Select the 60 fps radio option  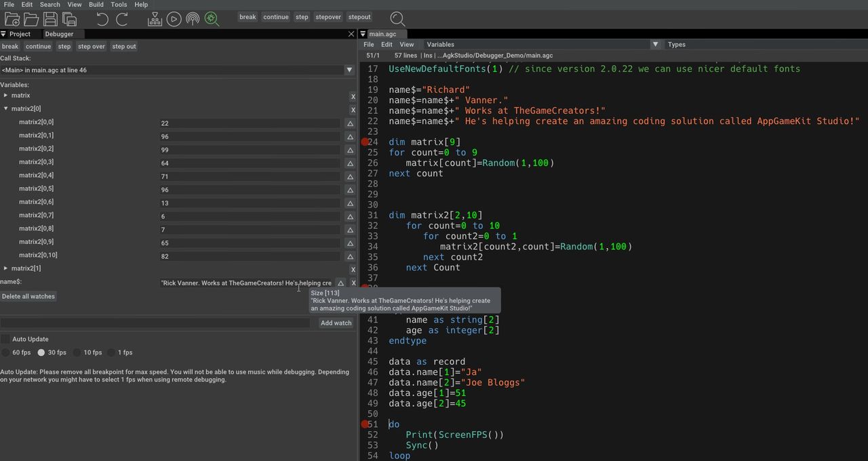tap(5, 353)
